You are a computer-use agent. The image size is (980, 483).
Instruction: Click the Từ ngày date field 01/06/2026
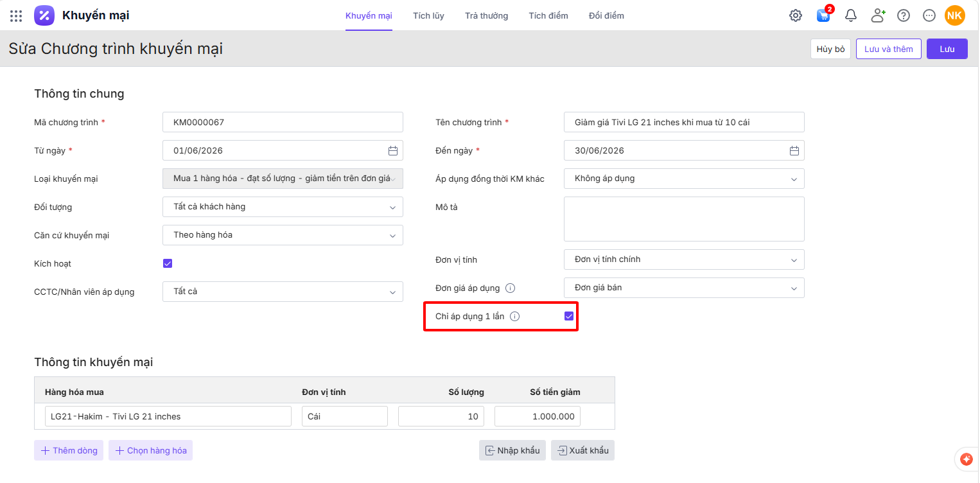pos(283,150)
